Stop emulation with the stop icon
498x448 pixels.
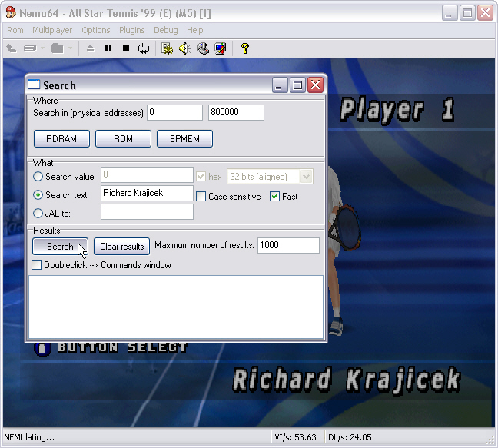click(x=126, y=48)
